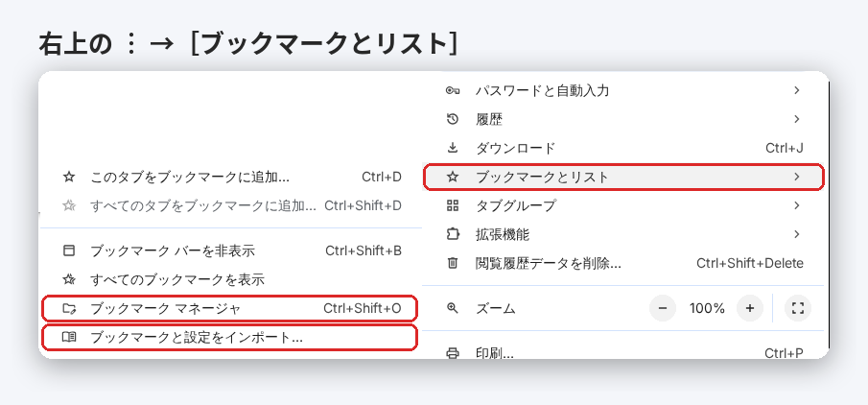Choose ブックマークと設定をインポート... option
Image resolution: width=868 pixels, height=405 pixels.
(230, 337)
